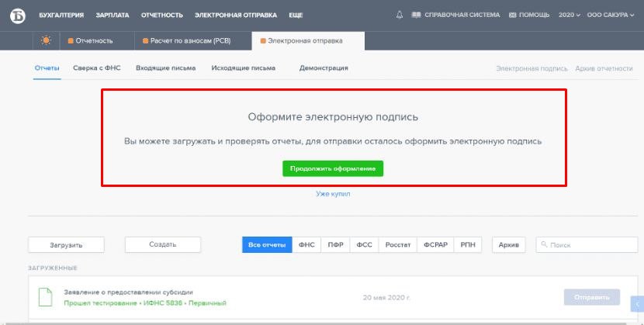Viewport: 644px width, 325px height.
Task: Select the Отчеты subtab
Action: pyautogui.click(x=47, y=68)
